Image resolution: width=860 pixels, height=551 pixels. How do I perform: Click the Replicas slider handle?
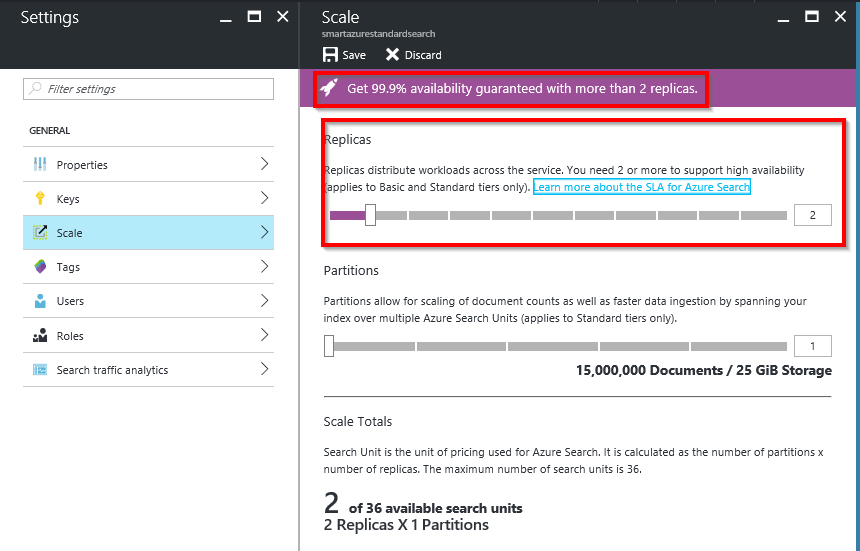pyautogui.click(x=370, y=215)
